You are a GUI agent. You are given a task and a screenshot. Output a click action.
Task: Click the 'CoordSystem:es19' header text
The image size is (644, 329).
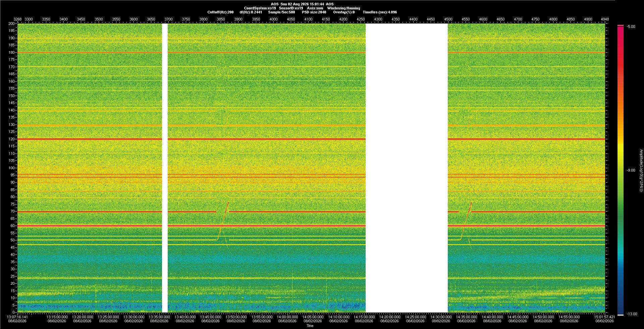click(260, 8)
